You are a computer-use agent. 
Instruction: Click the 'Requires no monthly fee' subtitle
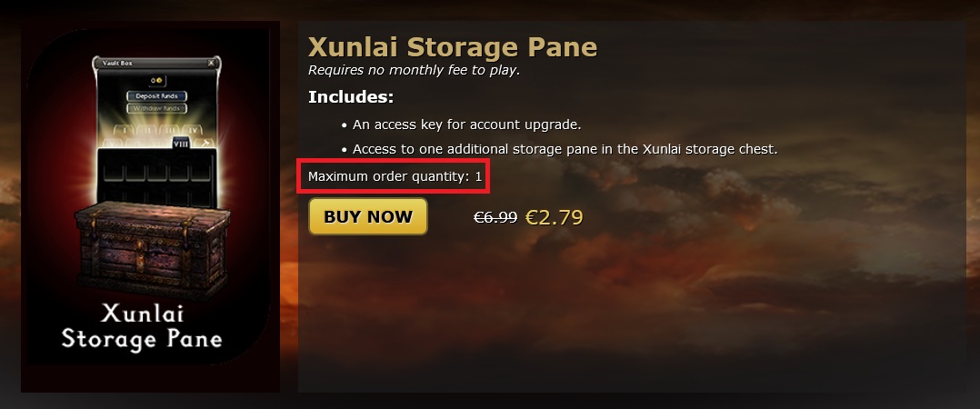click(x=414, y=70)
